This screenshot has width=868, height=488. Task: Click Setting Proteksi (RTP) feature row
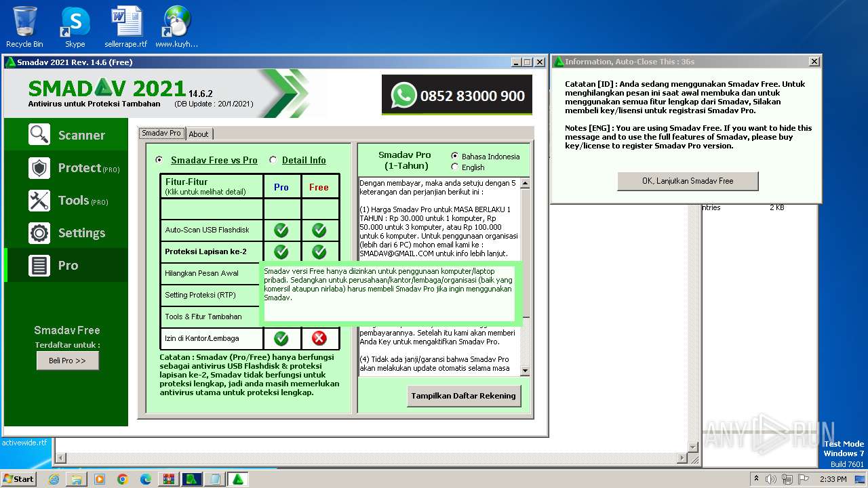(211, 295)
